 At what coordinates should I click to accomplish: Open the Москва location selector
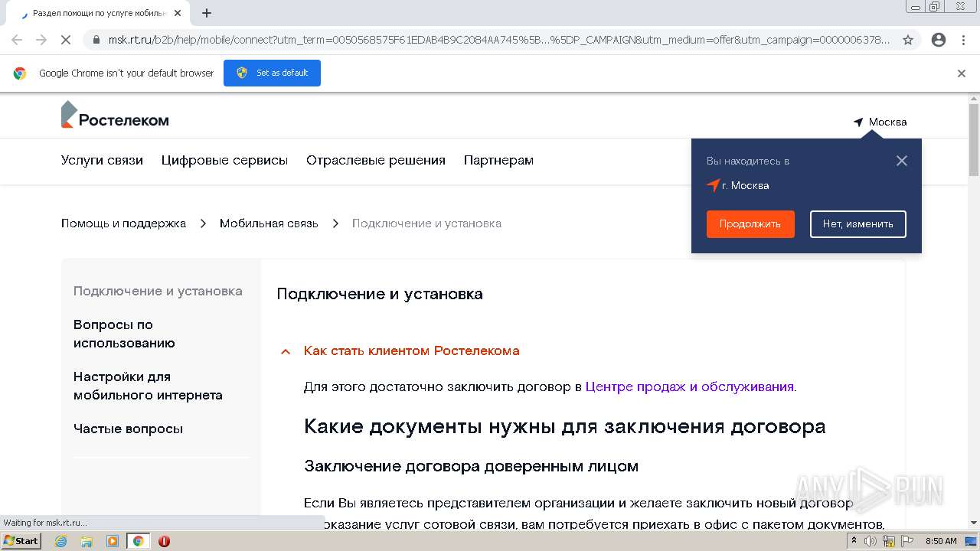pyautogui.click(x=880, y=122)
